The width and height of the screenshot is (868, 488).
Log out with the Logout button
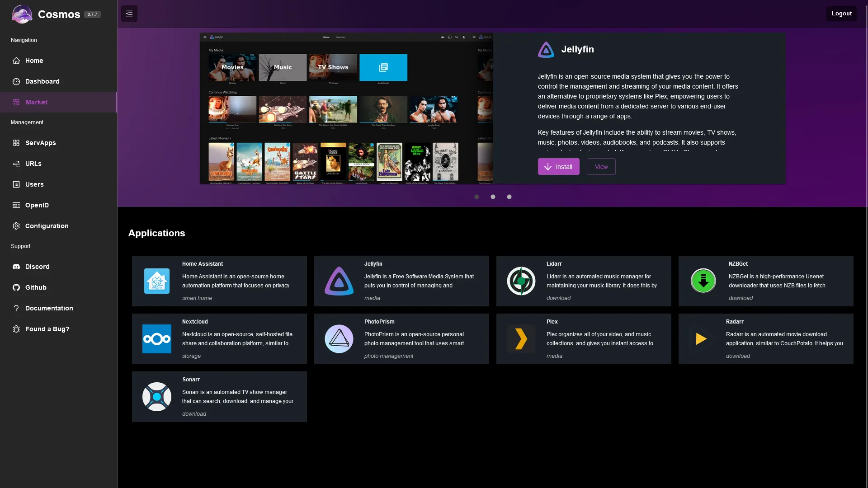[842, 14]
